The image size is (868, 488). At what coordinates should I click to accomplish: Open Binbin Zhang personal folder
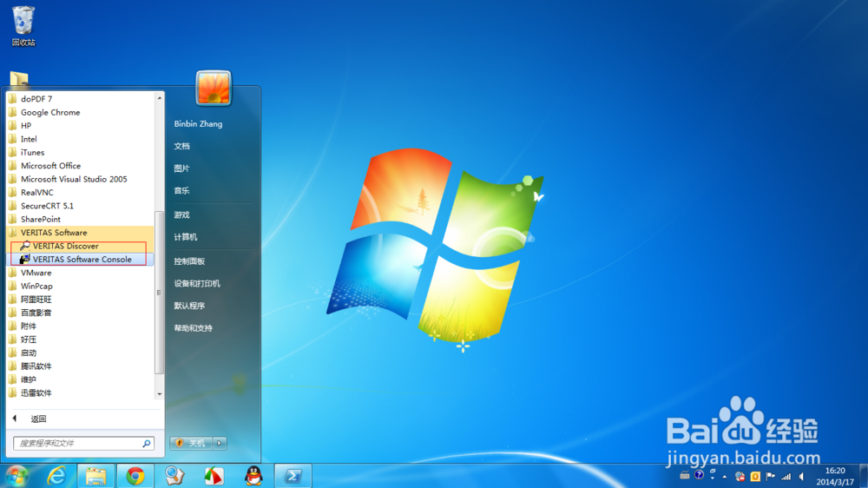tap(198, 123)
